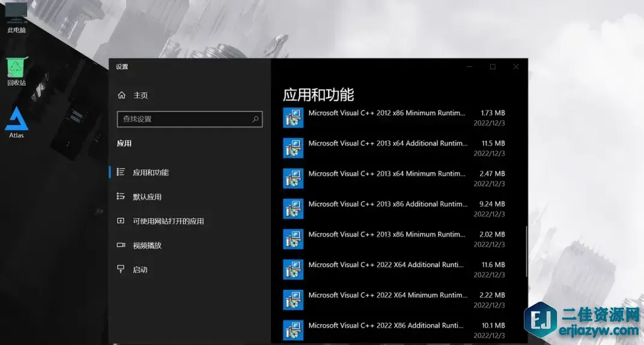Select Microsoft Visual C++ 2022 X64 Minimum Runtime entry

394,300
